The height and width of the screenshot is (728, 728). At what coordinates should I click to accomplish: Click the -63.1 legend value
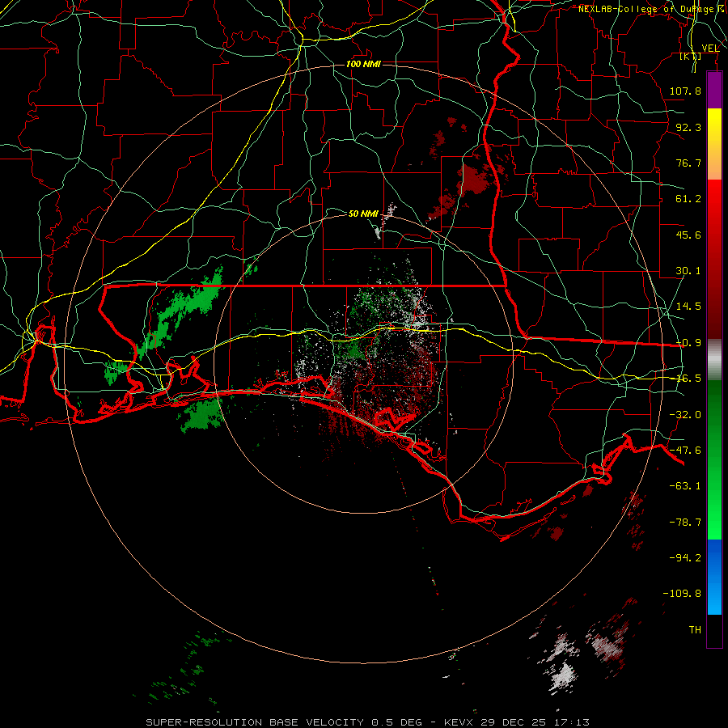[x=685, y=486]
